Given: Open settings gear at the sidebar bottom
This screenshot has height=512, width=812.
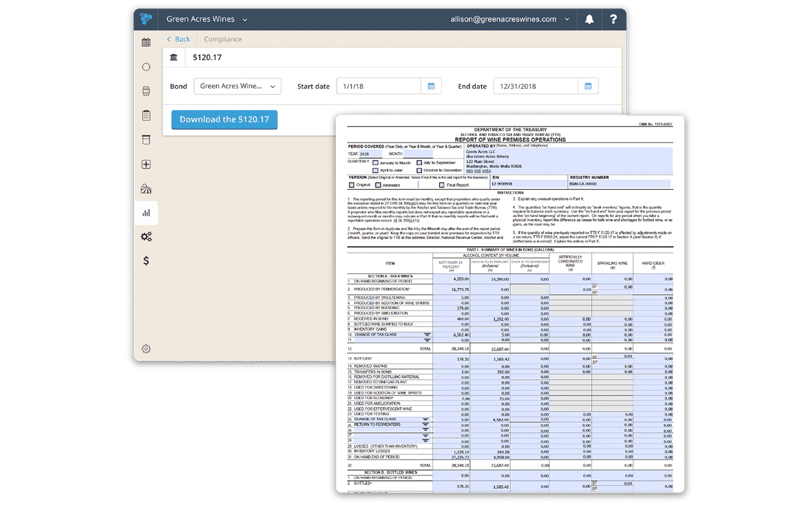Looking at the screenshot, I should pos(146,349).
